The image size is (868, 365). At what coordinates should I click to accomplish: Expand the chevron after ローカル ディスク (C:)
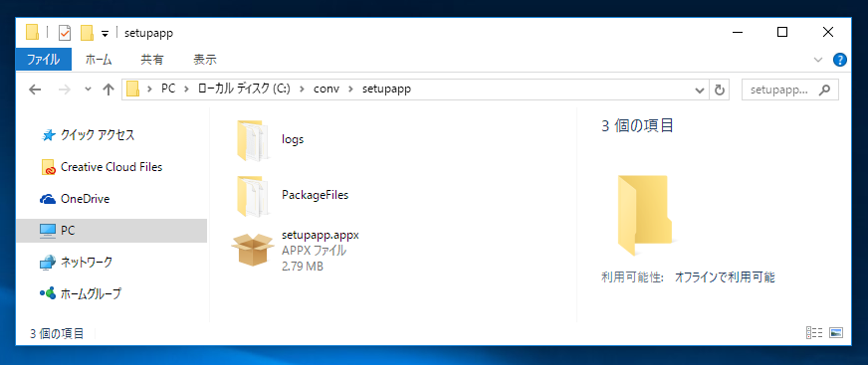pyautogui.click(x=302, y=90)
